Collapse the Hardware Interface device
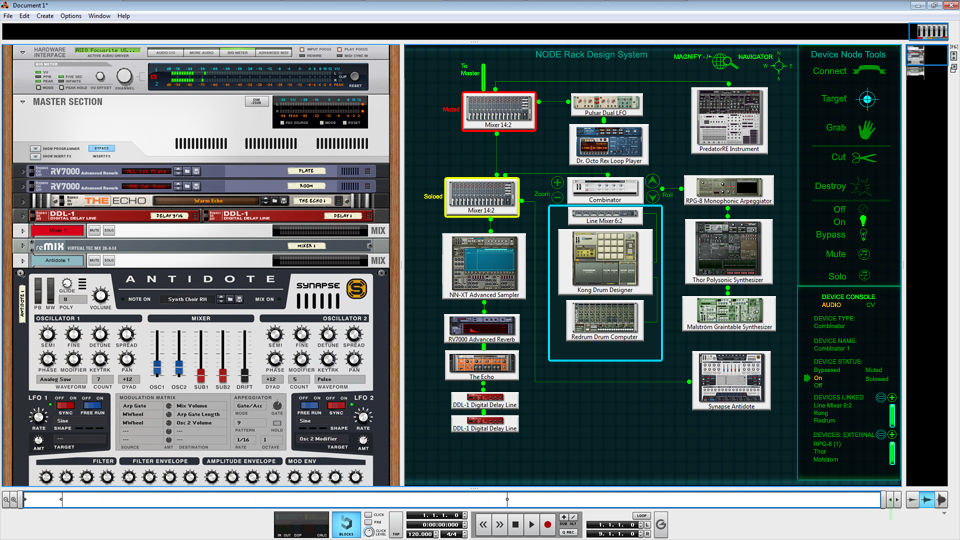 23,53
